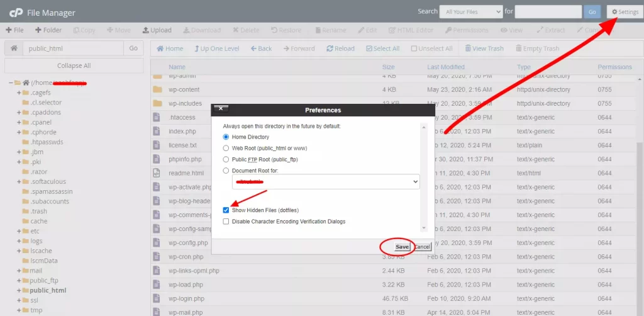Click wp-login.php file icon
This screenshot has height=316, width=644.
click(156, 298)
